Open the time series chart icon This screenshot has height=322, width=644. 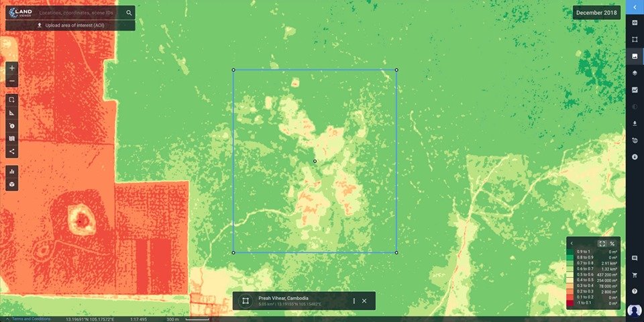tap(635, 90)
